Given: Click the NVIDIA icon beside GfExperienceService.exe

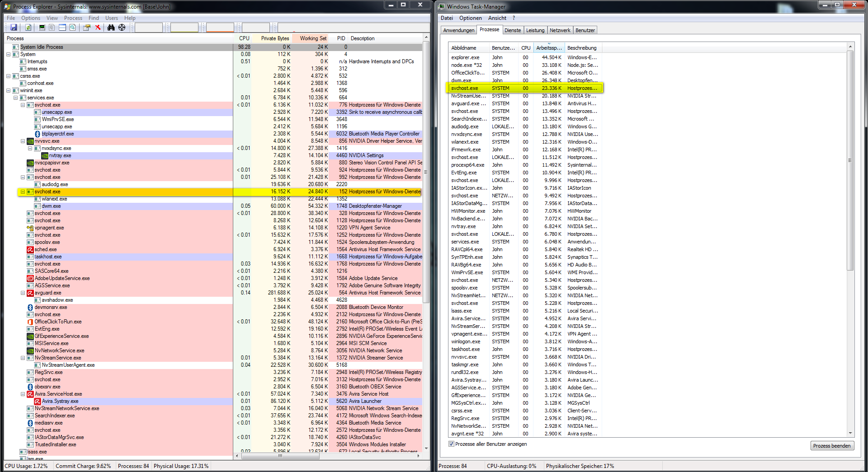Looking at the screenshot, I should [x=30, y=336].
